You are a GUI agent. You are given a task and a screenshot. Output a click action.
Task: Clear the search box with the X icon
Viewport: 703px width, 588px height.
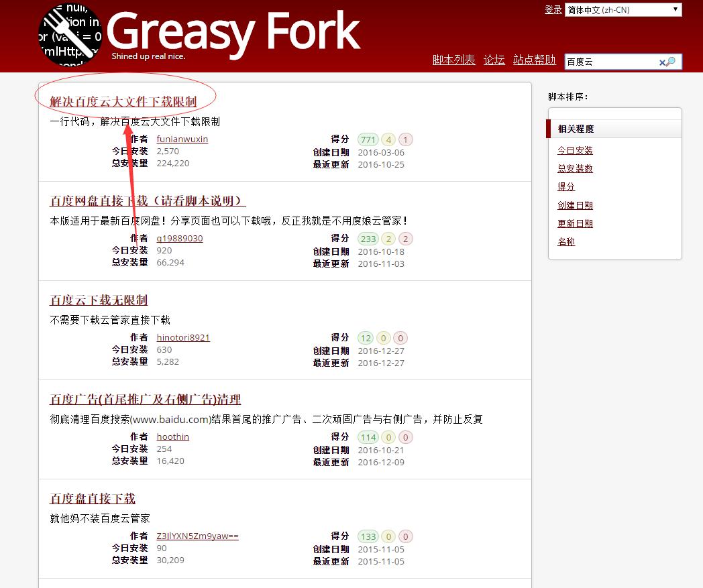click(661, 62)
